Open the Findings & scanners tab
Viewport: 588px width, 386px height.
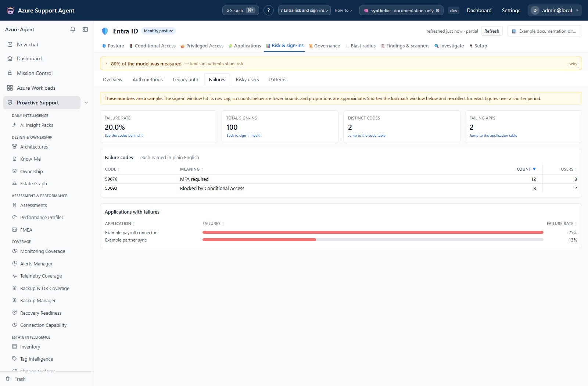405,46
